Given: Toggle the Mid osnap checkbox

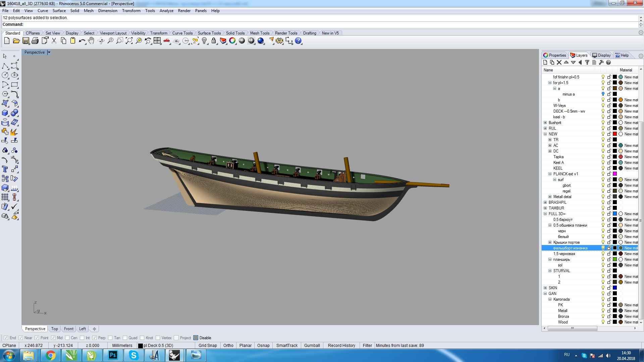Looking at the screenshot, I should [x=53, y=338].
